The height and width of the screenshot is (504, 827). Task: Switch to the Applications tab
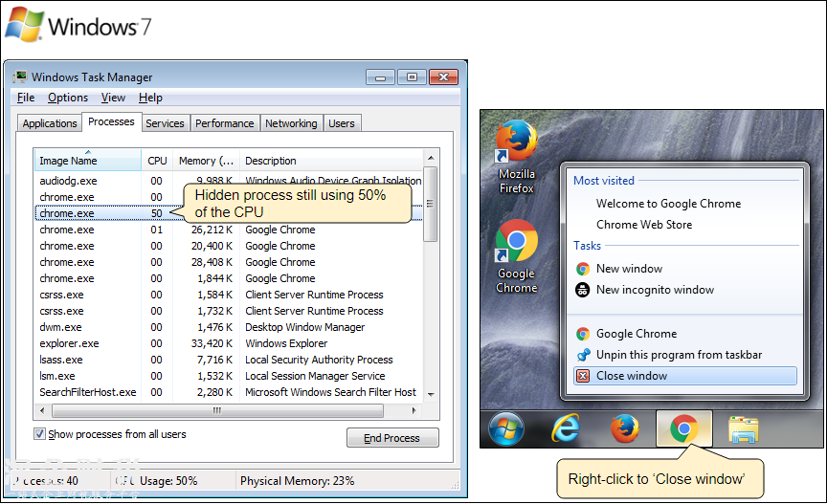pos(50,123)
